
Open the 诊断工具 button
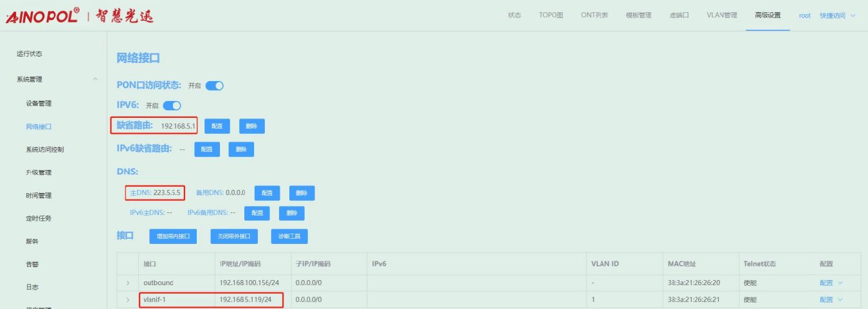(x=289, y=236)
